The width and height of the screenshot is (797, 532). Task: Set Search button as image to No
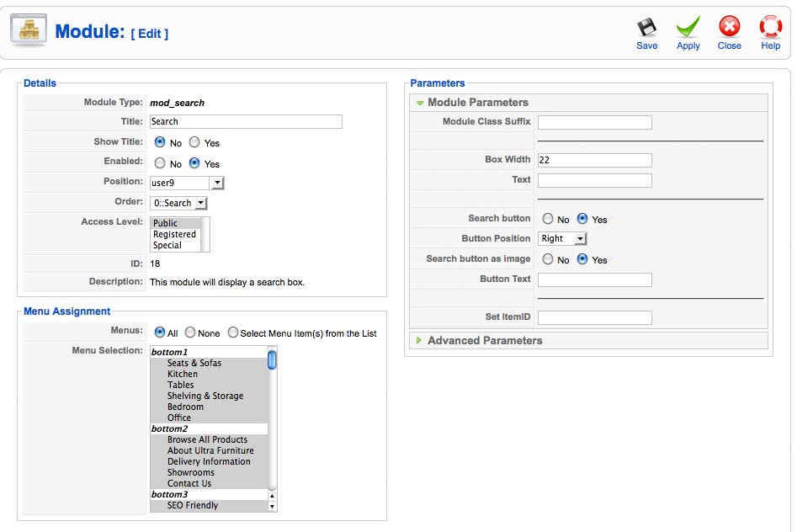[x=547, y=259]
